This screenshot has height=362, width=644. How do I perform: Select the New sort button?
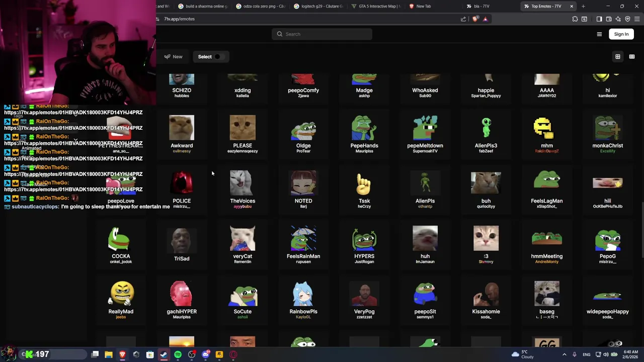[x=173, y=57]
